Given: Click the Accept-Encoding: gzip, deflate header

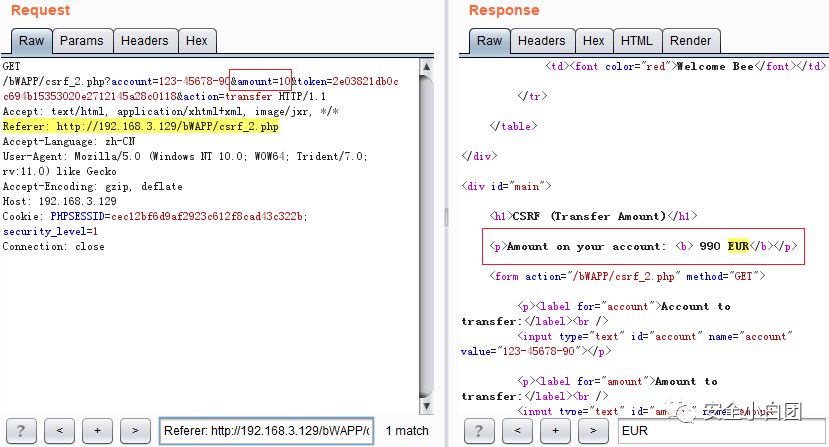Looking at the screenshot, I should pyautogui.click(x=93, y=187).
